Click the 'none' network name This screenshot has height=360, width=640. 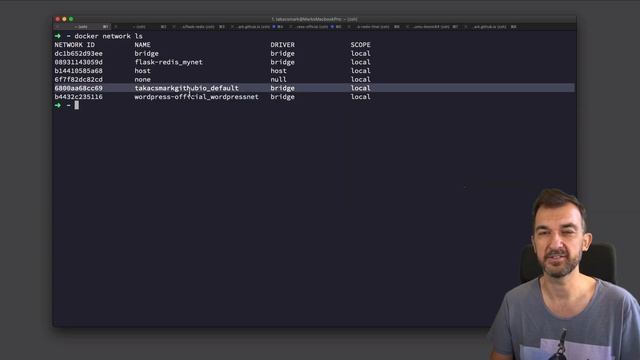(142, 79)
